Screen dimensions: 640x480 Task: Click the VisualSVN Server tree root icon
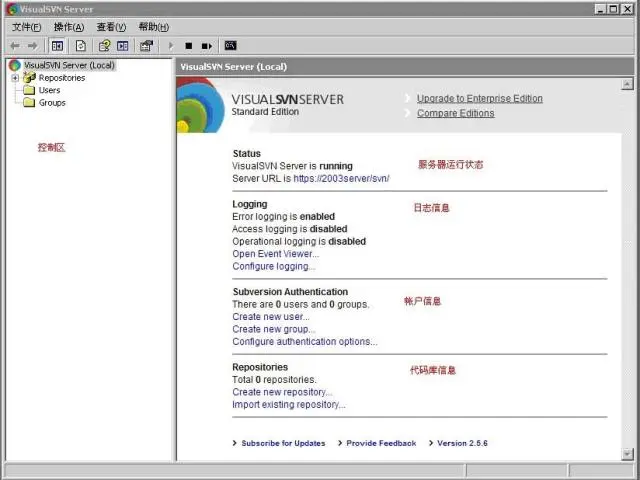click(15, 65)
